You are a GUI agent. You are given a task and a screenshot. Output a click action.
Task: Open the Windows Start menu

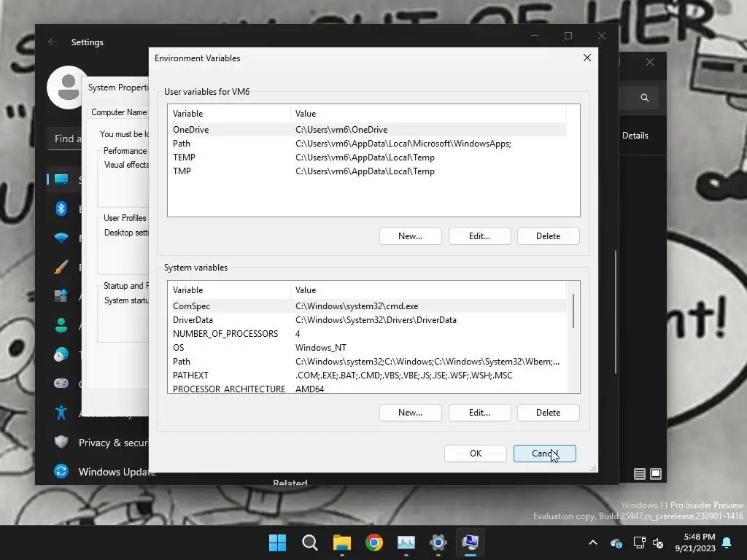point(277,542)
